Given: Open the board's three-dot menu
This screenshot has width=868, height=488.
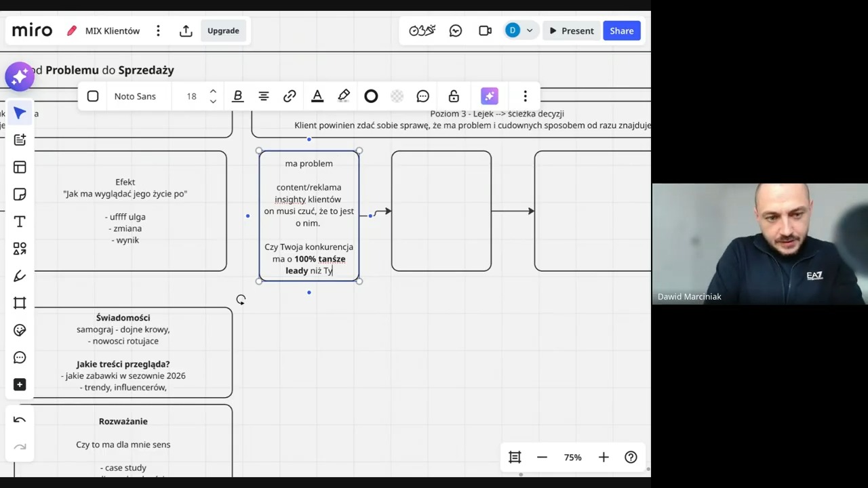Looking at the screenshot, I should coord(158,30).
